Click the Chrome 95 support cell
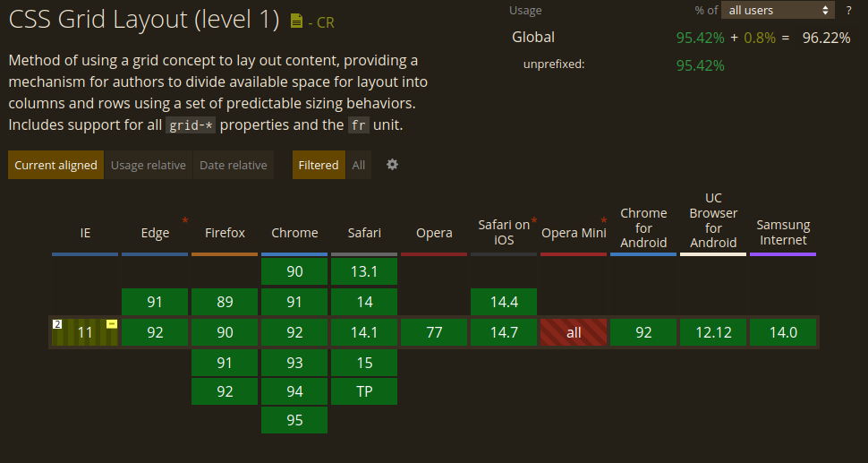This screenshot has width=868, height=463. [294, 420]
